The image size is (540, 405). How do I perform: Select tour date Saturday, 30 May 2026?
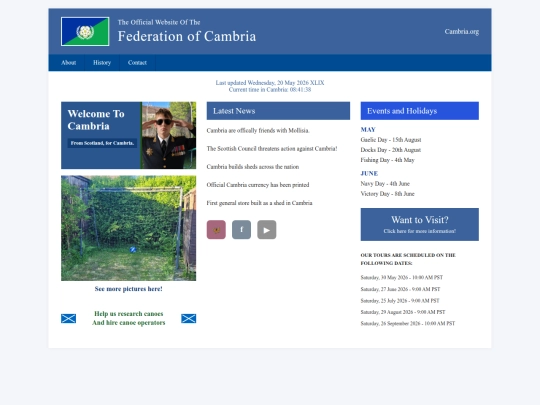click(402, 278)
